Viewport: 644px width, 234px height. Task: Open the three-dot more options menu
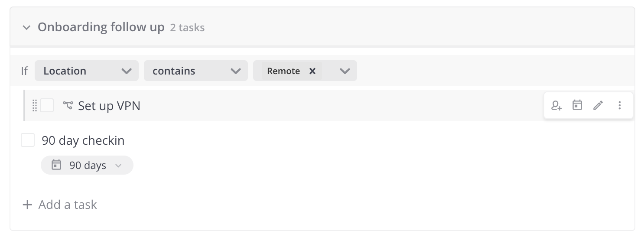pos(619,105)
